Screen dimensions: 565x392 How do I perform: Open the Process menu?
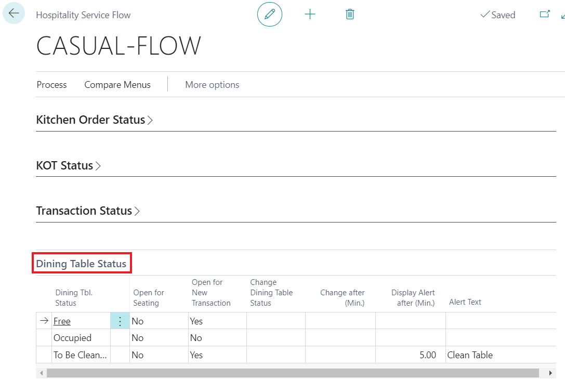pos(51,85)
